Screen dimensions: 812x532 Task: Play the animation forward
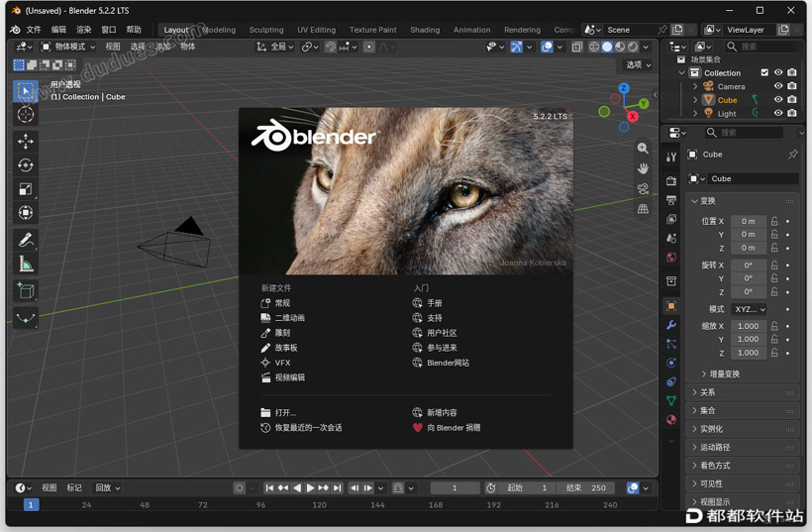[x=310, y=488]
